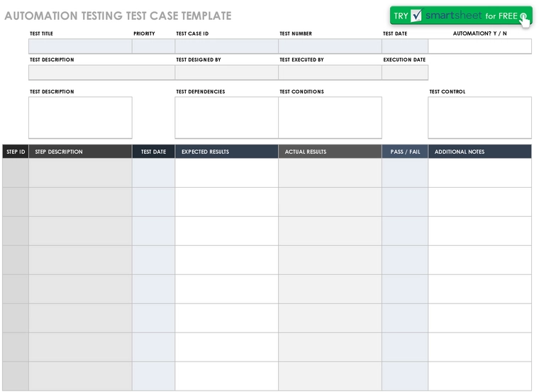Click the Execution Date label
Viewport: 539px width, 392px height.
404,60
